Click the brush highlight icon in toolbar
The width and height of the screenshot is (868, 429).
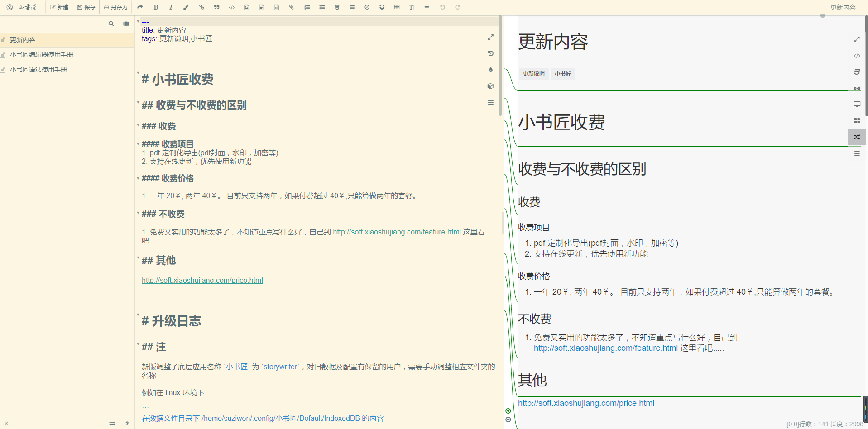(186, 7)
